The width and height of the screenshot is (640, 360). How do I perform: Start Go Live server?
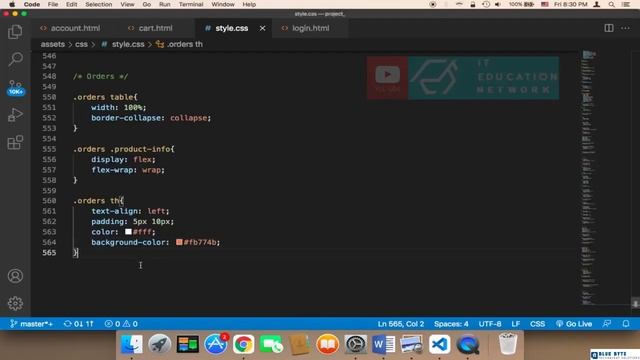tap(574, 324)
